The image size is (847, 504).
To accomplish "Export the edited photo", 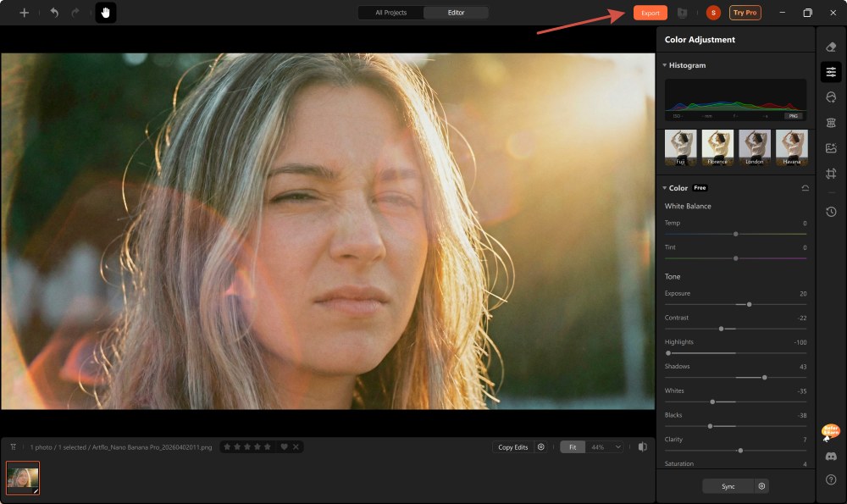I will point(650,13).
